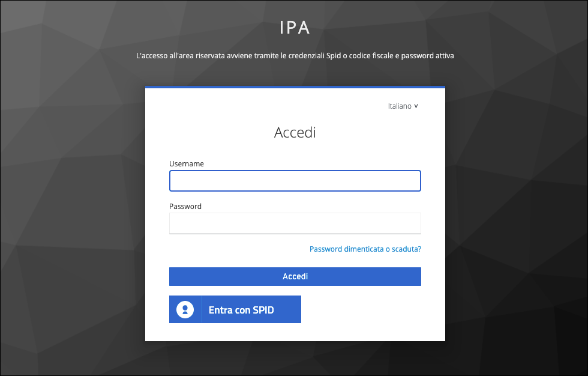Click the word Italiano in language selector
This screenshot has width=588, height=376.
tap(400, 106)
